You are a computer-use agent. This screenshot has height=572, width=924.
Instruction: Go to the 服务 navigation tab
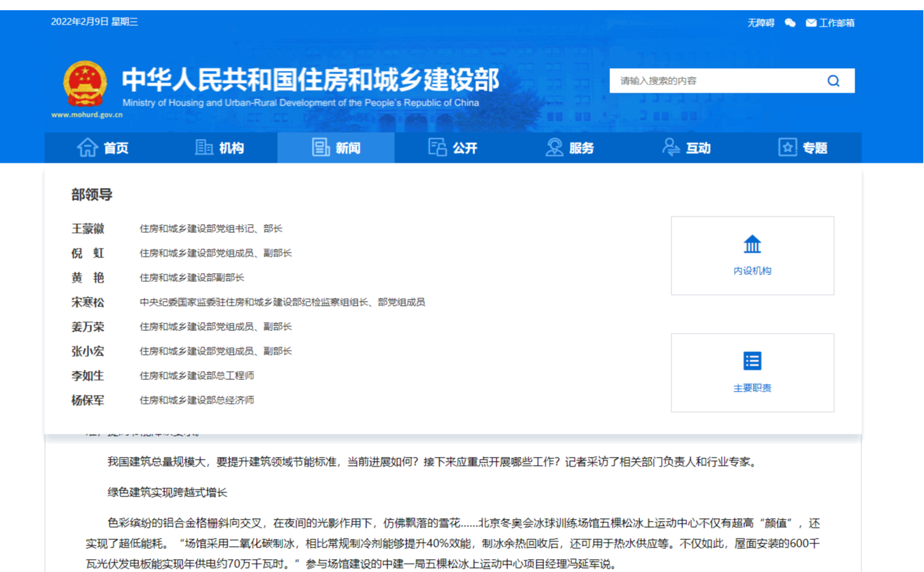pyautogui.click(x=569, y=148)
